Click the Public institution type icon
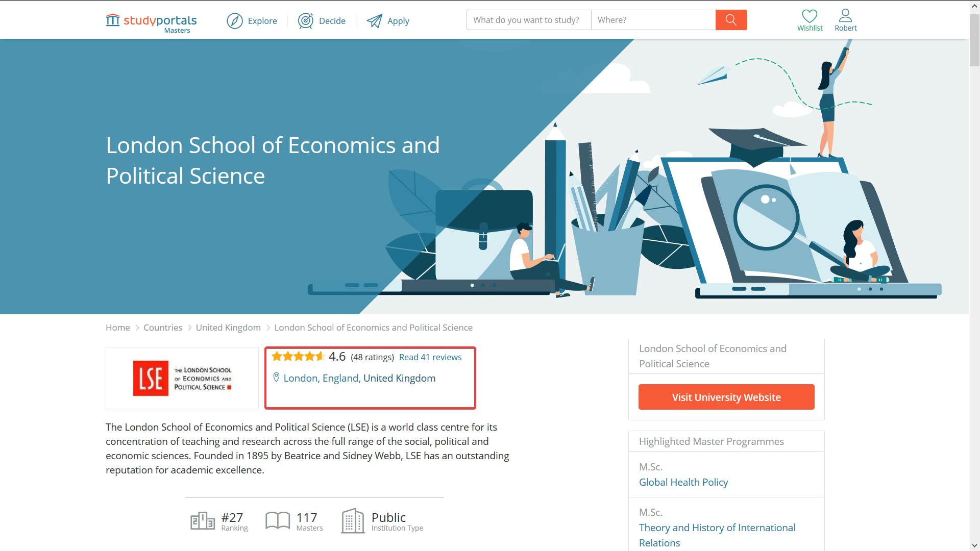Screen dimensions: 980x551 (352, 520)
